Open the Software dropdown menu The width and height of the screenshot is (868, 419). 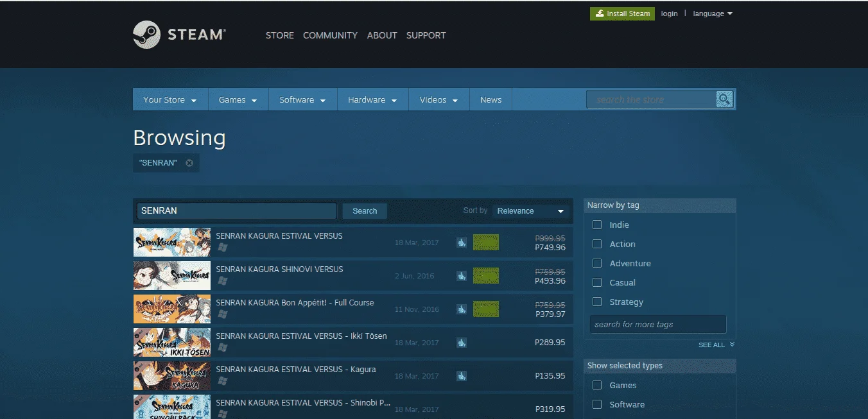pos(303,99)
